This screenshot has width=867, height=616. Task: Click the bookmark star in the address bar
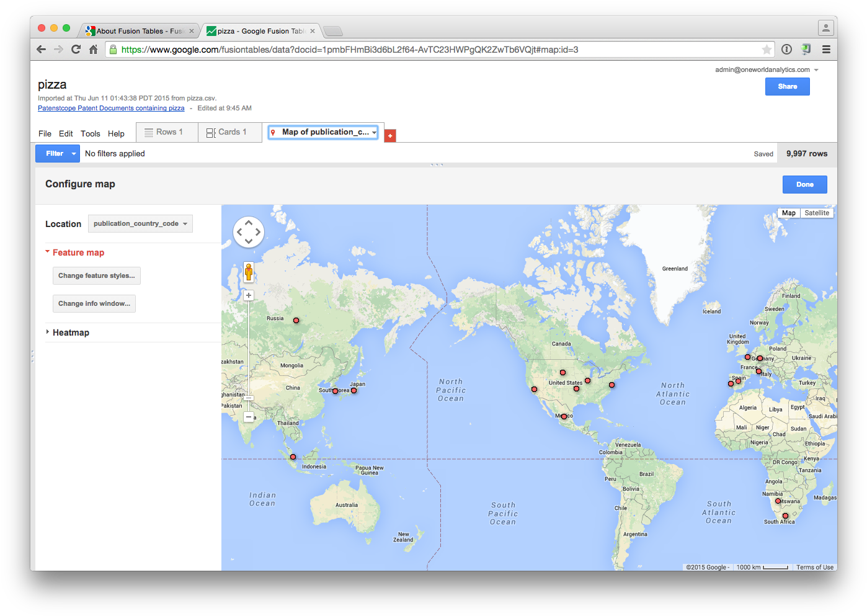tap(767, 49)
